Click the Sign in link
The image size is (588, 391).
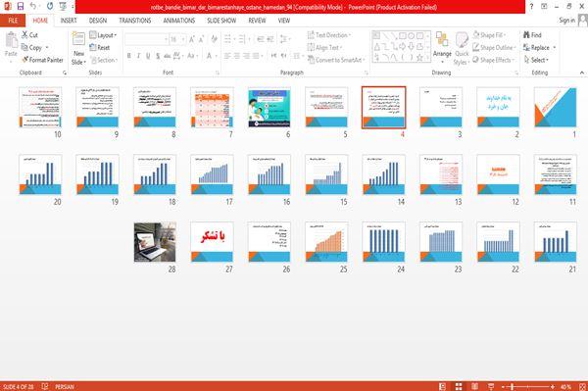coord(566,21)
